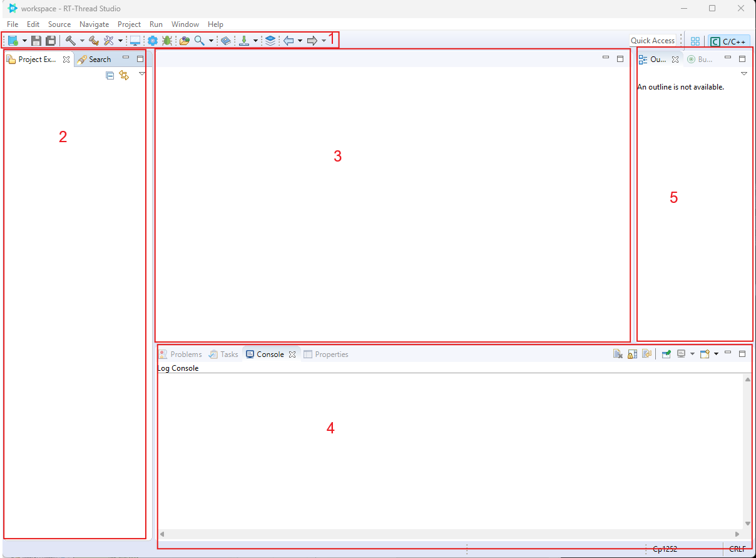Open the Navigate menu
This screenshot has height=558, width=756.
coord(94,24)
